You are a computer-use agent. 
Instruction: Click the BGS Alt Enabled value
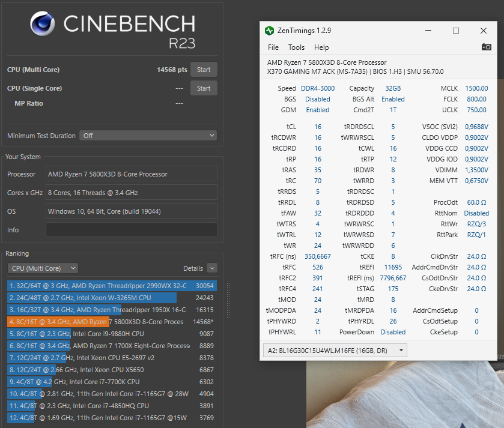pos(393,99)
